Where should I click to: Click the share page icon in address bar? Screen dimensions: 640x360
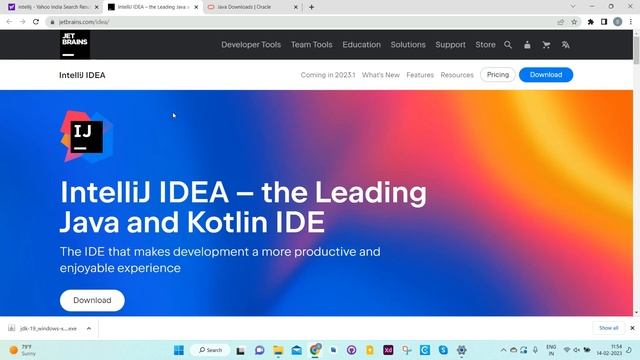pos(560,22)
